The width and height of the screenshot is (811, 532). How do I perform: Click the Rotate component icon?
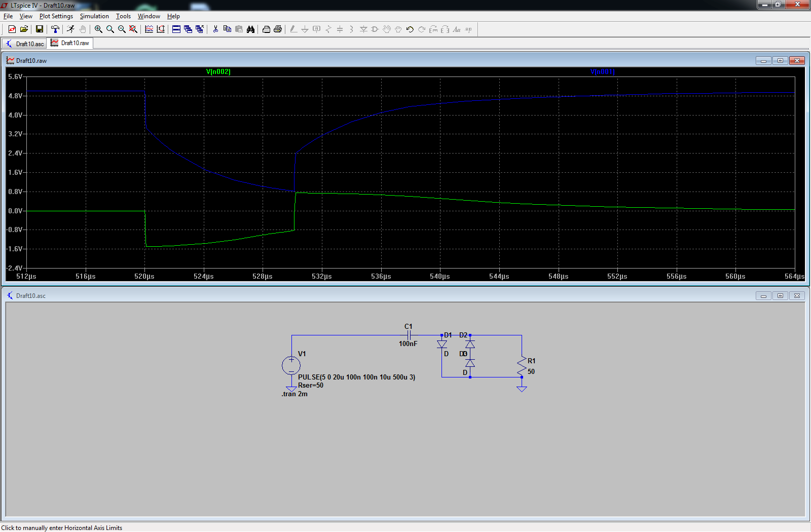tap(433, 29)
